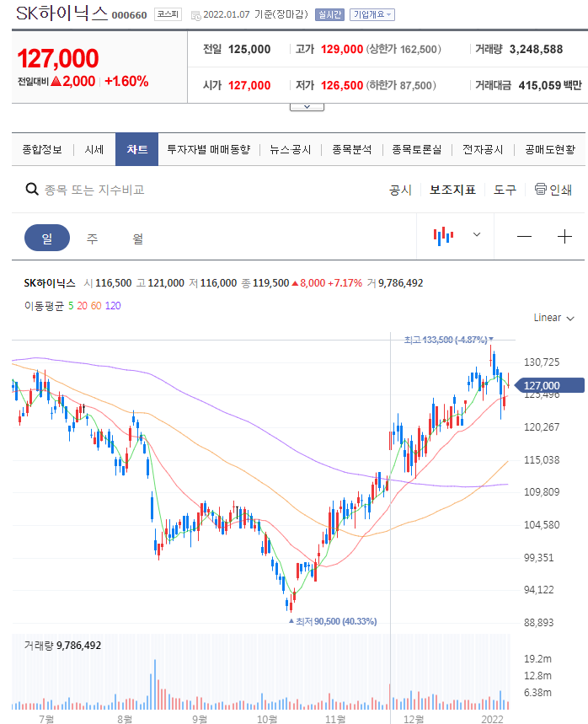
Task: Zoom out chart with minus icon
Action: tap(524, 236)
